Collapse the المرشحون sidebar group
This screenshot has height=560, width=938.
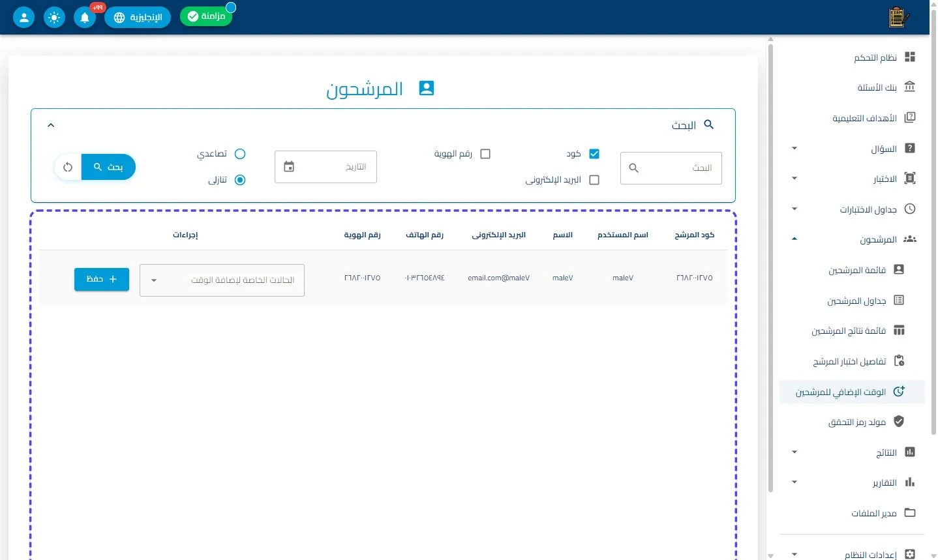pos(794,239)
